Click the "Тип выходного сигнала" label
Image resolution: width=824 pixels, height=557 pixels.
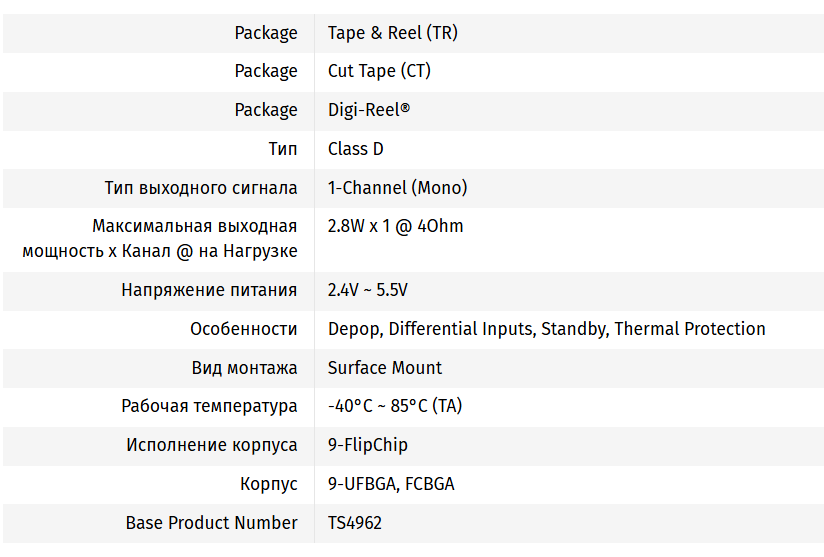tap(200, 187)
